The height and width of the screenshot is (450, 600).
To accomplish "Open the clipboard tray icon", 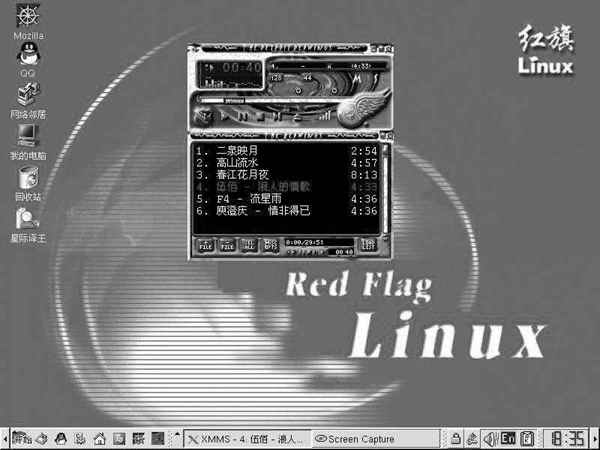I will tap(527, 439).
